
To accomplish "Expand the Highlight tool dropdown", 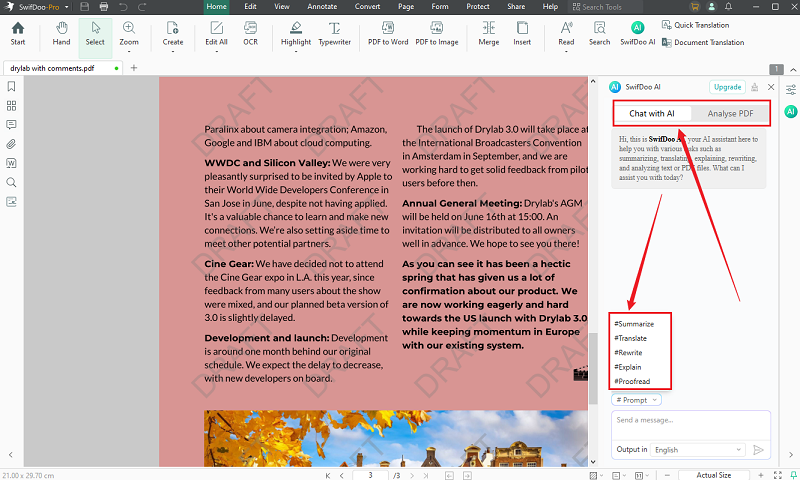I will pyautogui.click(x=296, y=52).
